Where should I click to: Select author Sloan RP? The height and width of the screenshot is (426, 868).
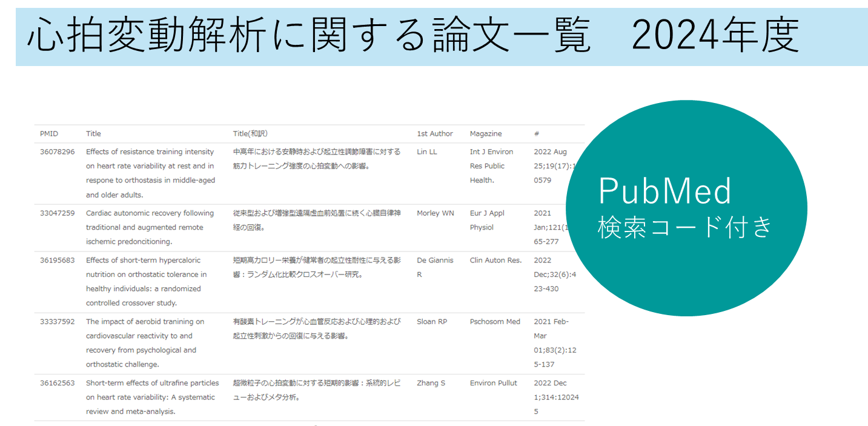(431, 322)
